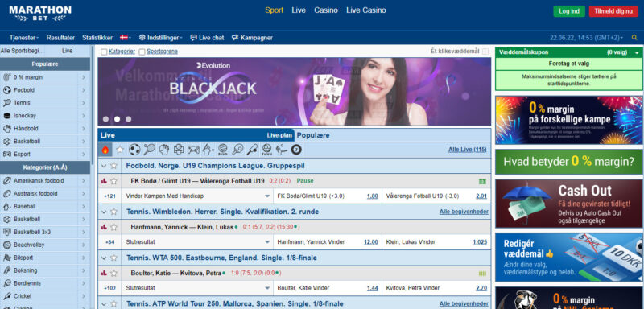Open the Indstillinger dropdown menu
The image size is (644, 309).
click(x=160, y=38)
